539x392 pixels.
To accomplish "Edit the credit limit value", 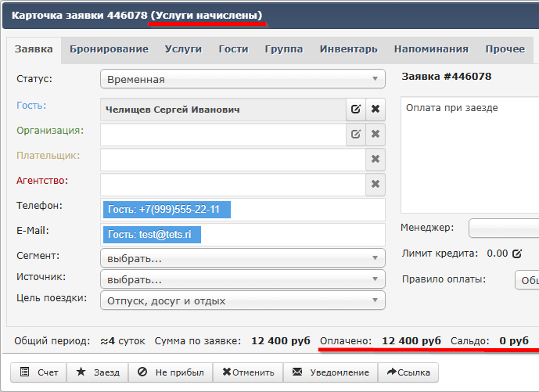I will pyautogui.click(x=516, y=254).
